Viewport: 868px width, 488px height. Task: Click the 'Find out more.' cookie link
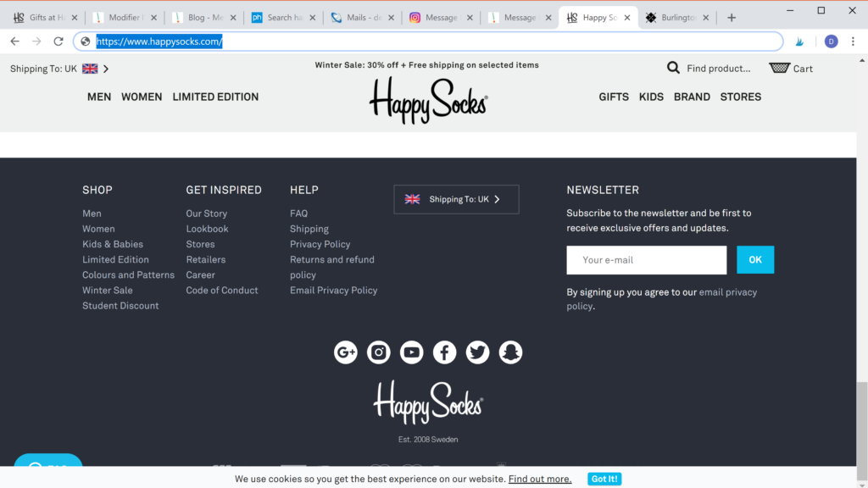[540, 480]
